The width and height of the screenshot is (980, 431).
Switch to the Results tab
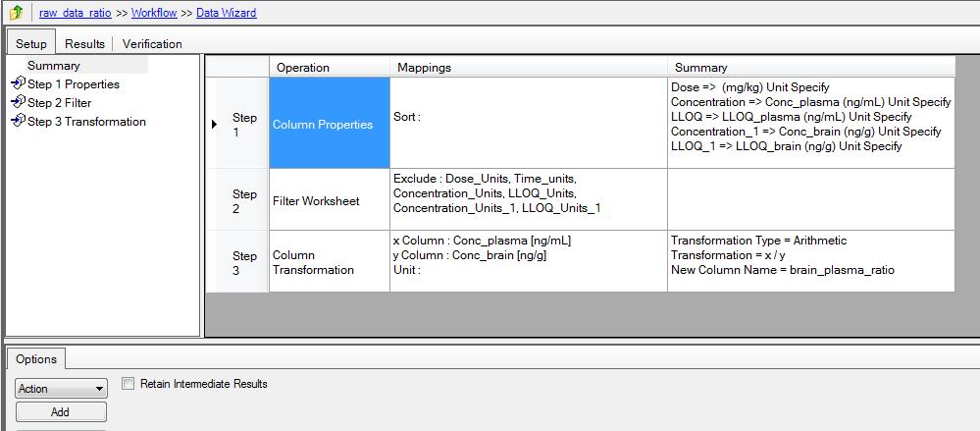tap(84, 44)
